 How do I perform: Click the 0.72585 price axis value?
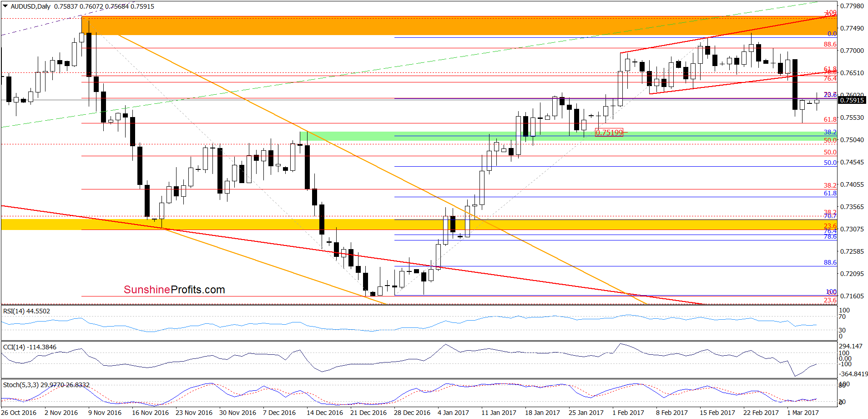852,251
